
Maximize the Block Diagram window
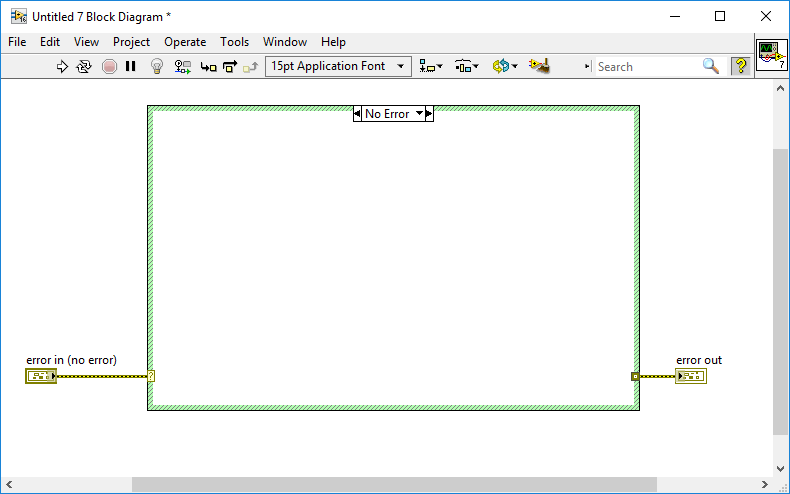(x=720, y=16)
